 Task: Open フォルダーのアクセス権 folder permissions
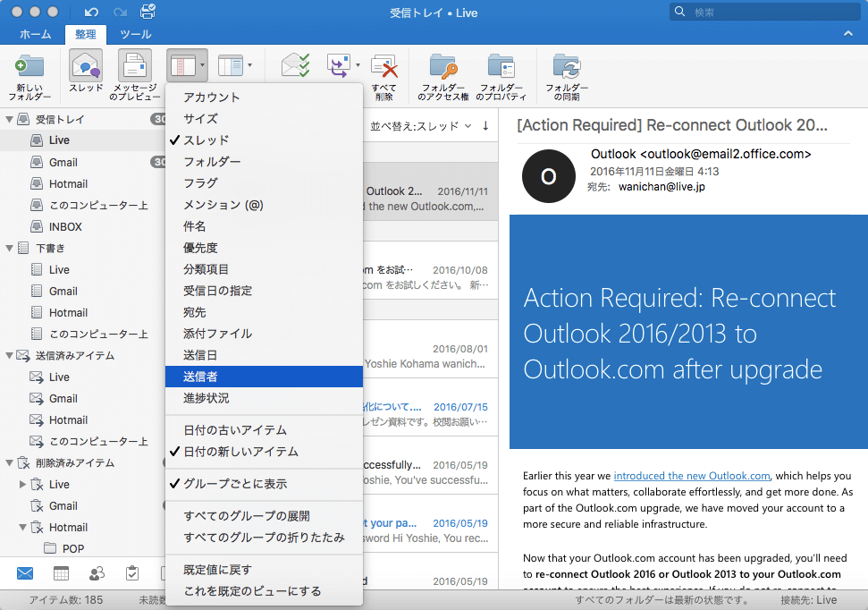[442, 76]
